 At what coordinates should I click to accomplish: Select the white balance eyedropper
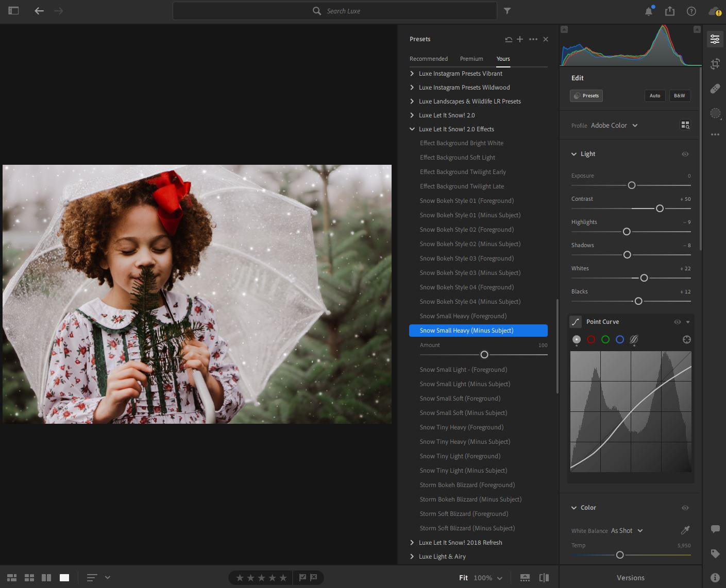pyautogui.click(x=685, y=530)
